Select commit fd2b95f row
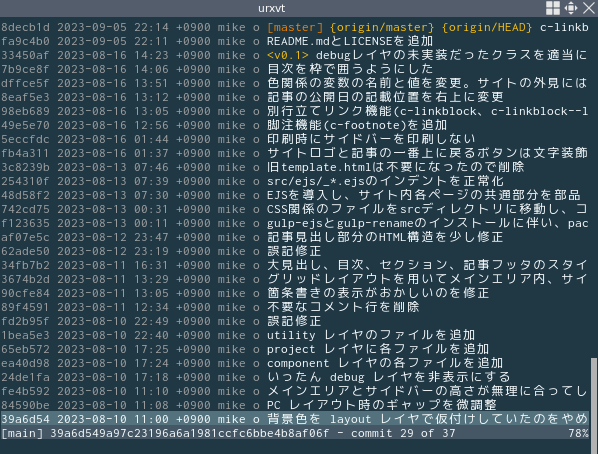Viewport: 598px width, 454px height. (294, 321)
